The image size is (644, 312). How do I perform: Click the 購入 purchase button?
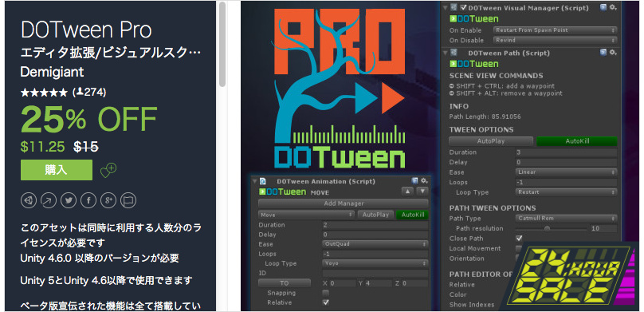pyautogui.click(x=57, y=170)
